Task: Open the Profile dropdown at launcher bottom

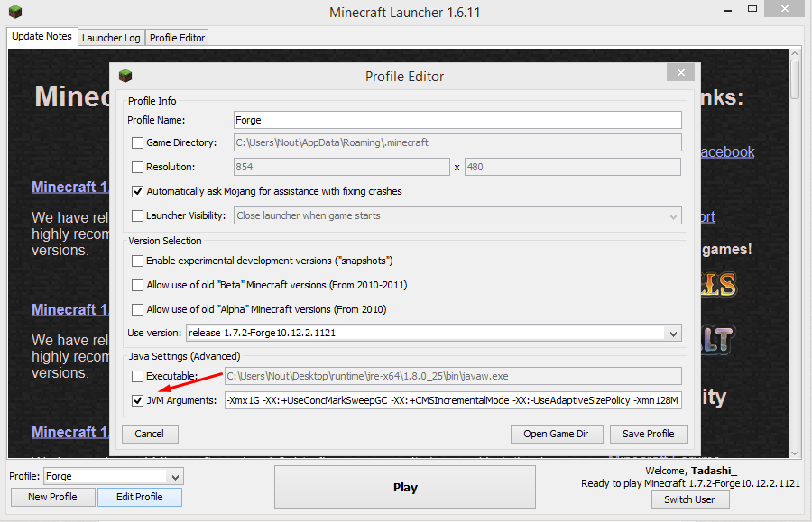Action: coord(114,476)
